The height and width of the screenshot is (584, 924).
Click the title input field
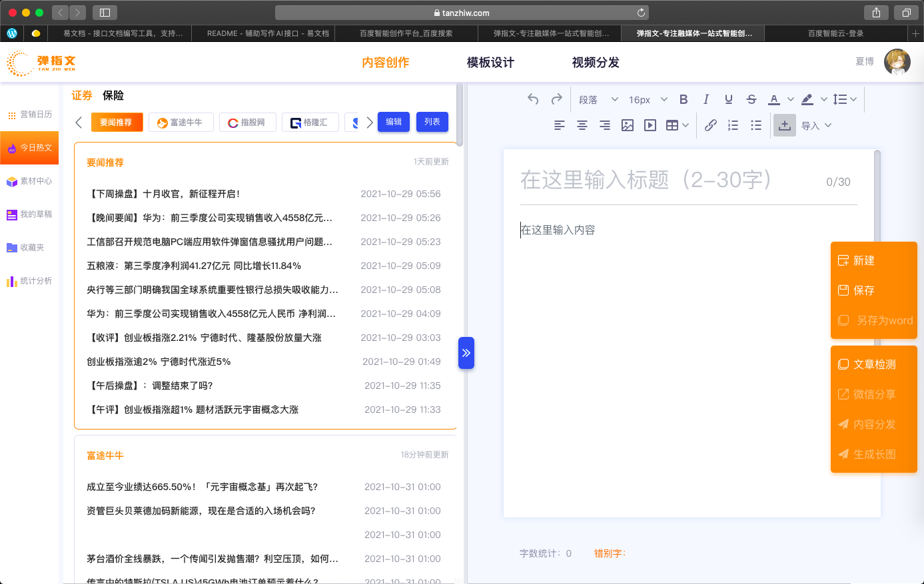(666, 180)
